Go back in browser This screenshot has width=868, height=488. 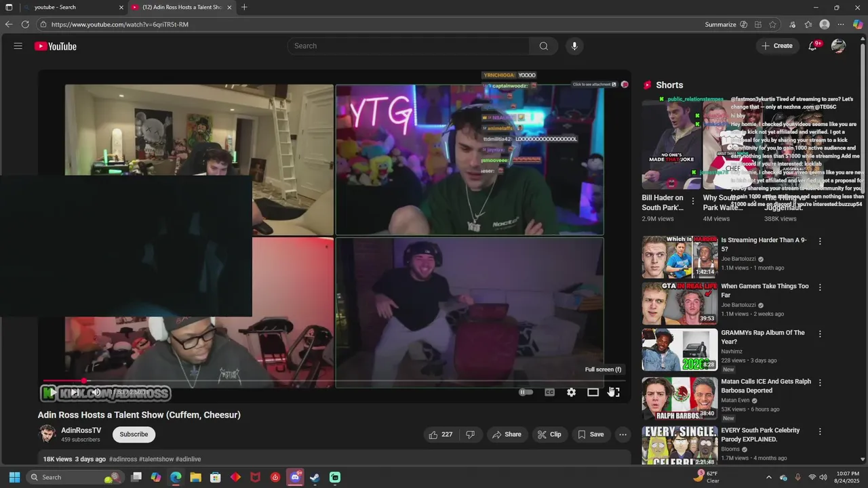8,24
